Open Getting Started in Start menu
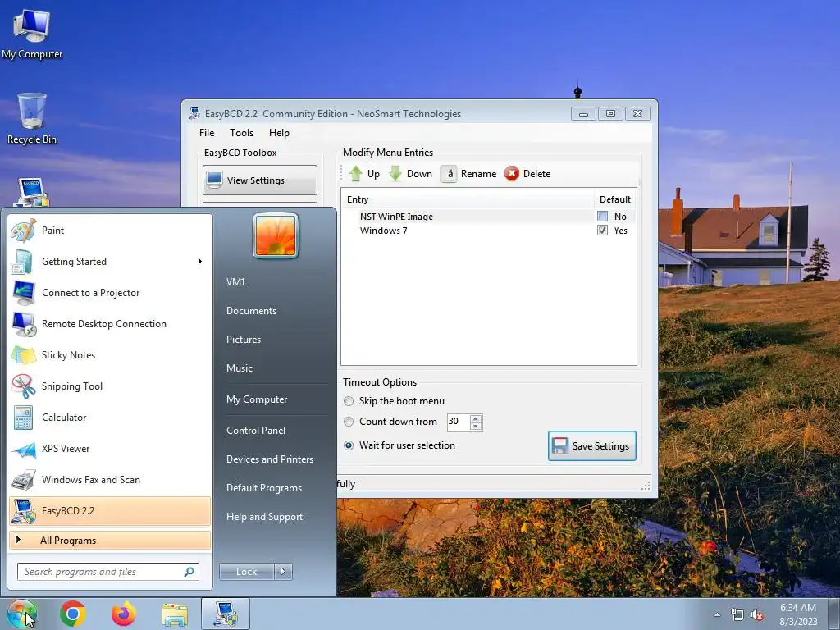 point(110,262)
